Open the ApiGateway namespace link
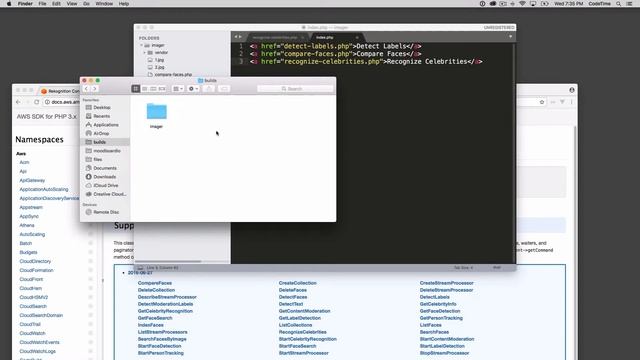 [x=32, y=180]
